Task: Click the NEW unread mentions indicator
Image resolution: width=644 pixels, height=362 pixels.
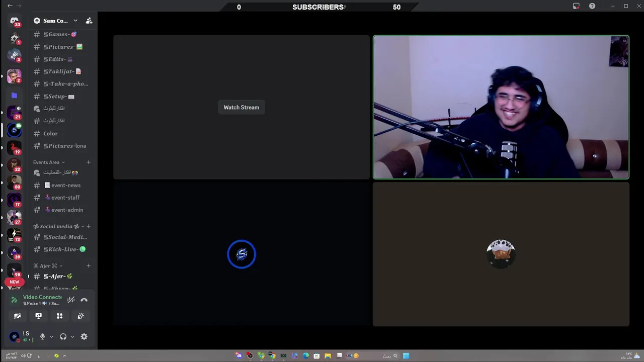Action: coord(14,282)
